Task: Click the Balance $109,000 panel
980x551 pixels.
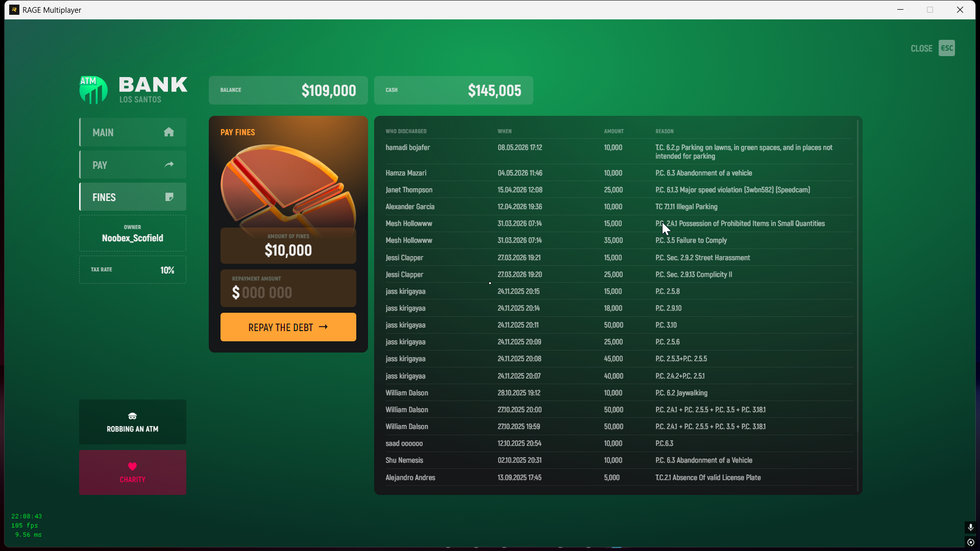Action: pos(288,90)
